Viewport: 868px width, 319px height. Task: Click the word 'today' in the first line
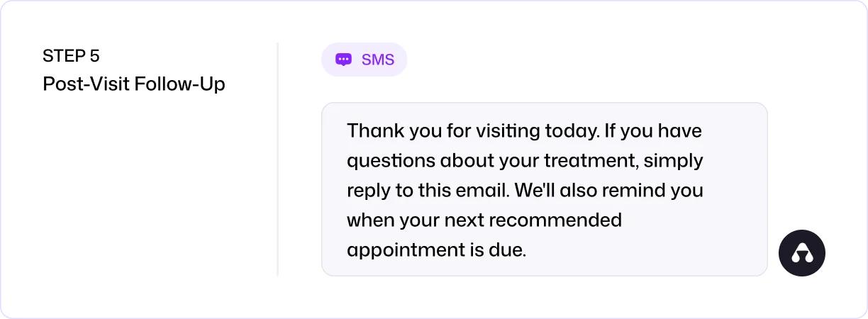click(567, 132)
